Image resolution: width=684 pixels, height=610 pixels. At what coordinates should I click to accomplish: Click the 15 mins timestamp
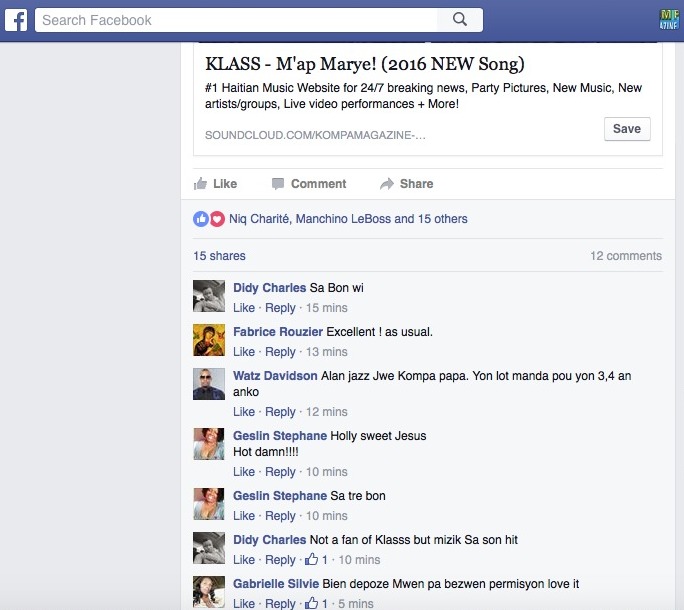327,308
